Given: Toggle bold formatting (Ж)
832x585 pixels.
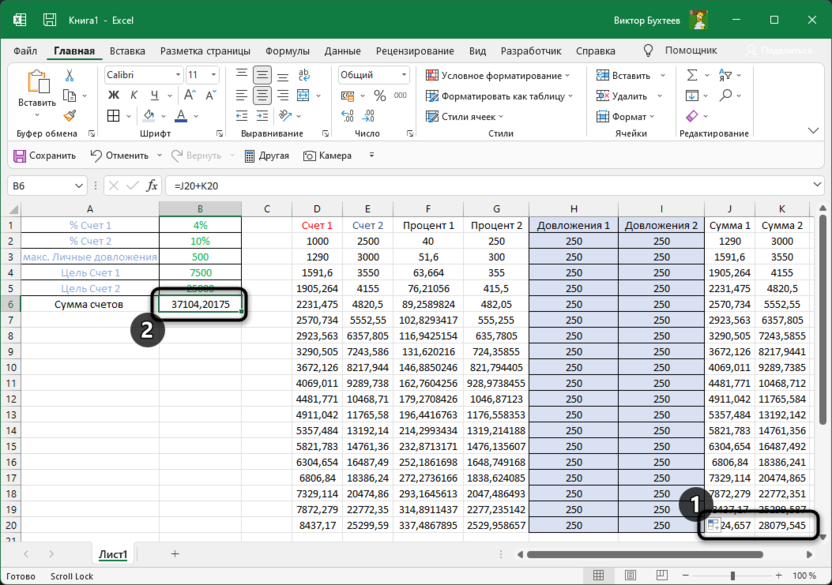Looking at the screenshot, I should click(113, 96).
